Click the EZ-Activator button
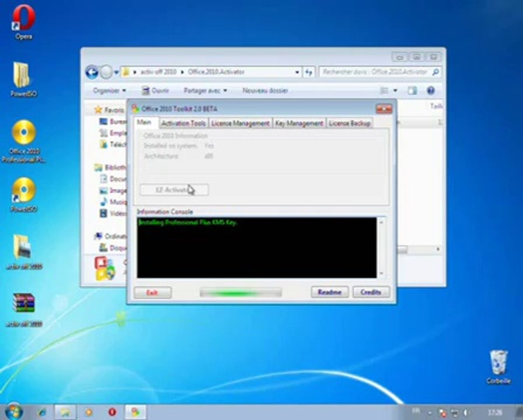Screen dimensions: 523x420 tap(174, 190)
